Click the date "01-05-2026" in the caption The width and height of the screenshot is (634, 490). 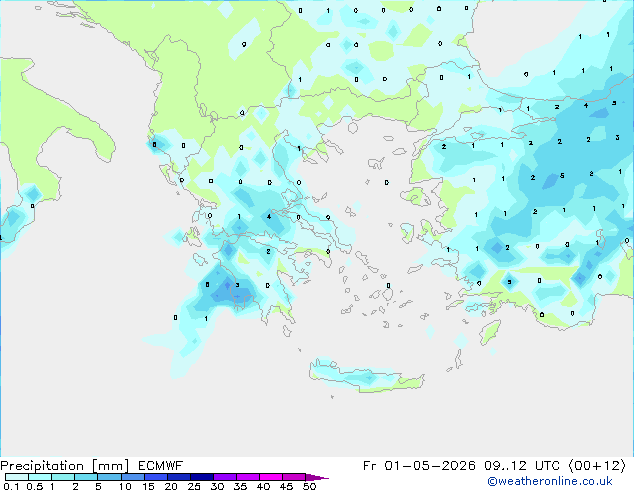click(x=430, y=466)
